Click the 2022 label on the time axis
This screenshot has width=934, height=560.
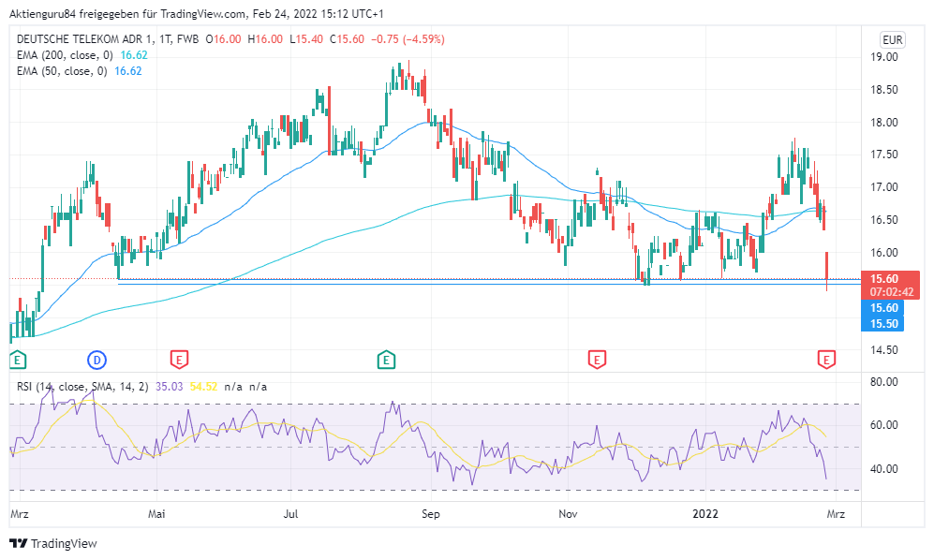(x=705, y=513)
